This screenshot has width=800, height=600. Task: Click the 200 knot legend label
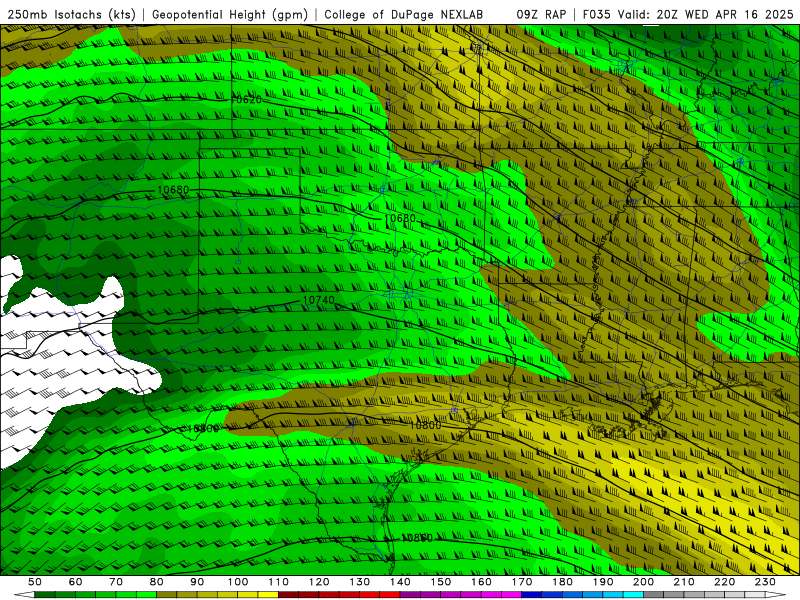[643, 582]
